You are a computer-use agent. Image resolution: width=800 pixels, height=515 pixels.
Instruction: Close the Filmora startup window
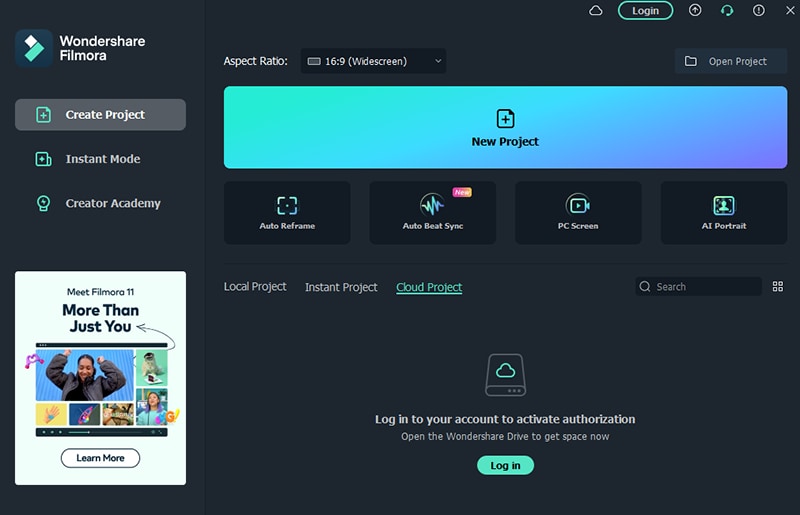tap(790, 10)
